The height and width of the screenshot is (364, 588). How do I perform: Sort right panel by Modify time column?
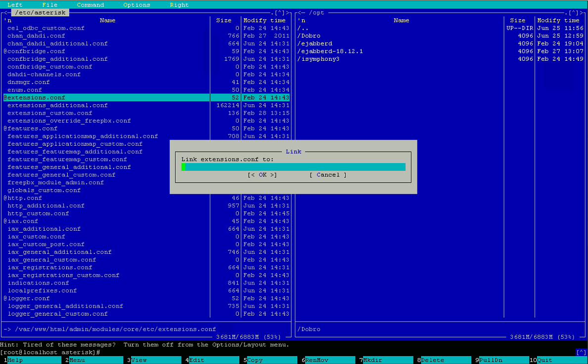coord(558,20)
